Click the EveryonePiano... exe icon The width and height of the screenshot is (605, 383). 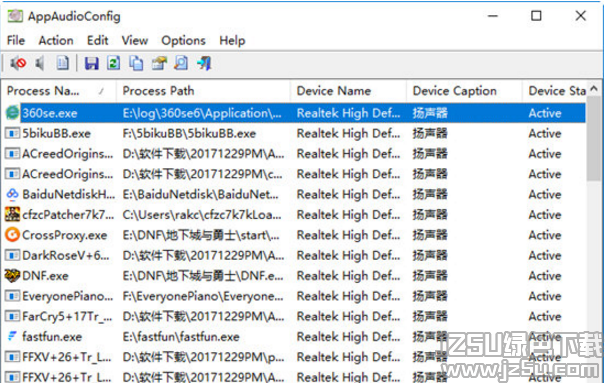pos(12,296)
